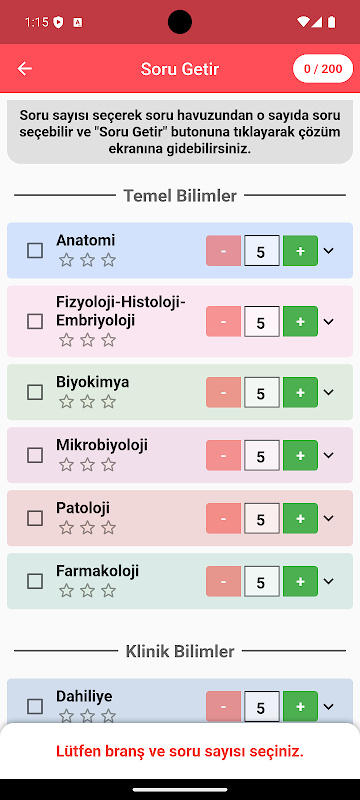Decrease Mikrobiyoloji question count with minus
The image size is (360, 800).
pyautogui.click(x=223, y=455)
